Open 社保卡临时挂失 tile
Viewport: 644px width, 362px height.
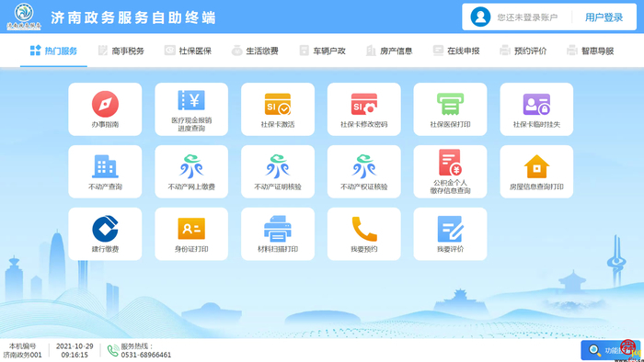tap(536, 109)
